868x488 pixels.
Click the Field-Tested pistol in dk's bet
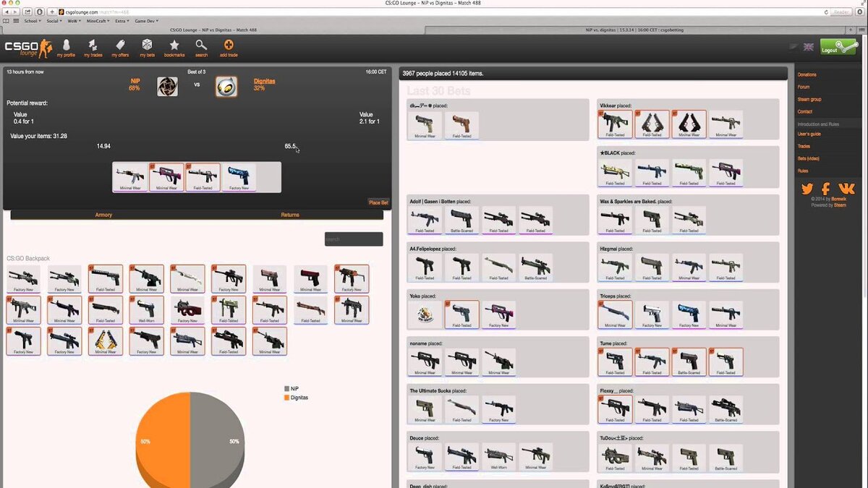coord(461,125)
